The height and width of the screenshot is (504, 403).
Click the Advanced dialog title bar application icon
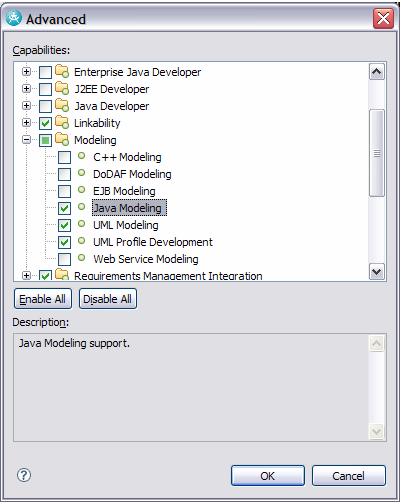14,18
